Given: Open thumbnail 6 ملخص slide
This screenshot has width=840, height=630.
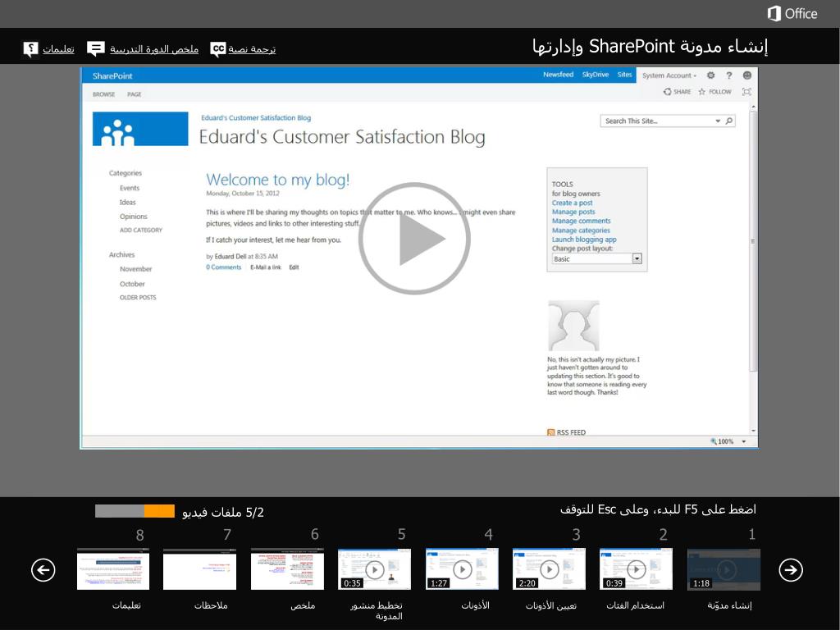Looking at the screenshot, I should pyautogui.click(x=287, y=569).
